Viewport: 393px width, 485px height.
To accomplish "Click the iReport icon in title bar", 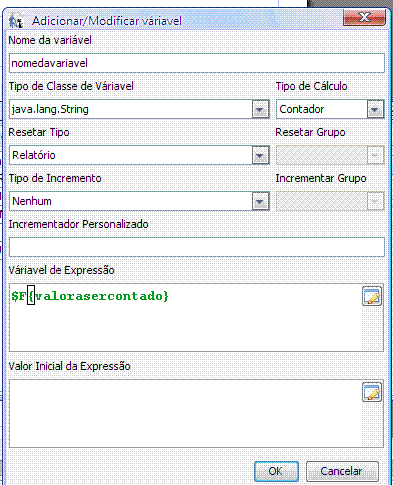I will [x=16, y=21].
